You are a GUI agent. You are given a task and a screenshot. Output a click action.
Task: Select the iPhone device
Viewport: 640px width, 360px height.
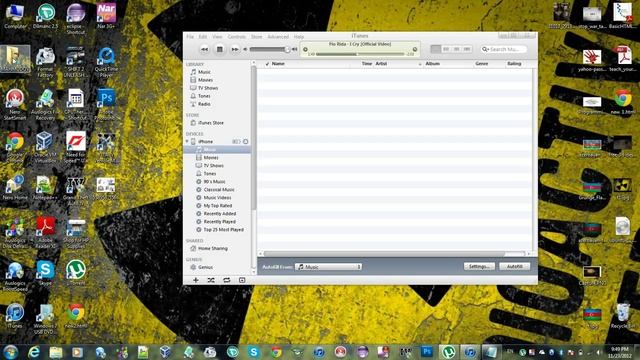(205, 142)
